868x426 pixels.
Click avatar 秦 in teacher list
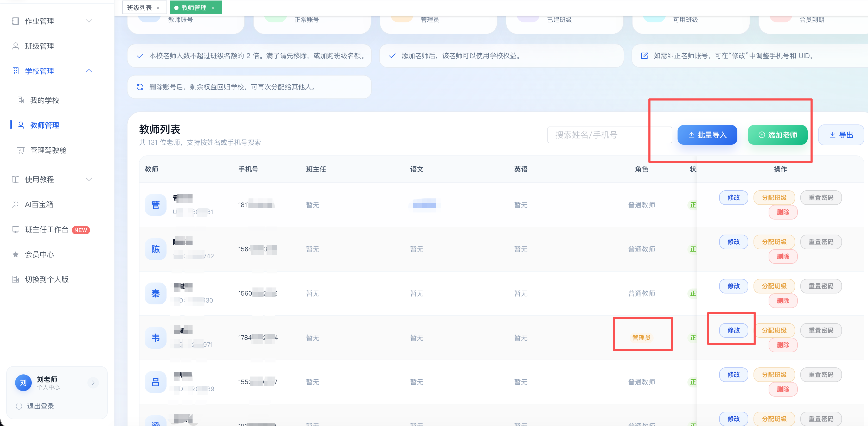coord(155,293)
